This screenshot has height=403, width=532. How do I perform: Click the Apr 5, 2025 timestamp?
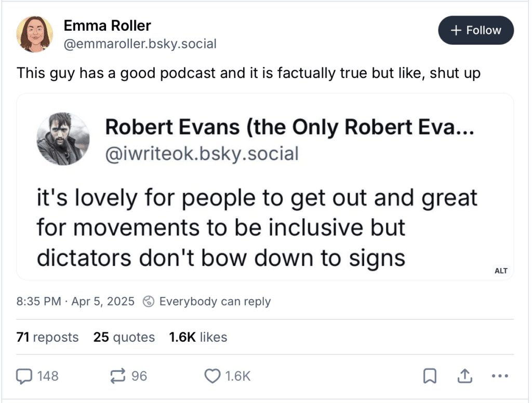(x=102, y=301)
